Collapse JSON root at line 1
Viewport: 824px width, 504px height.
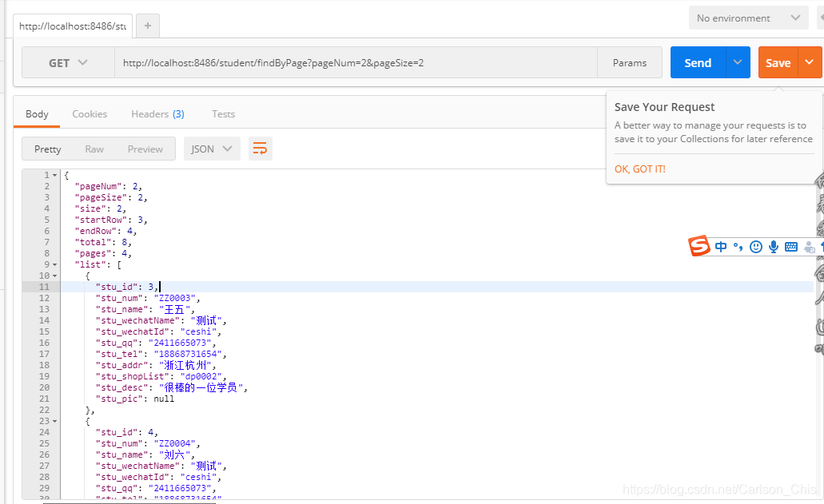coord(54,175)
